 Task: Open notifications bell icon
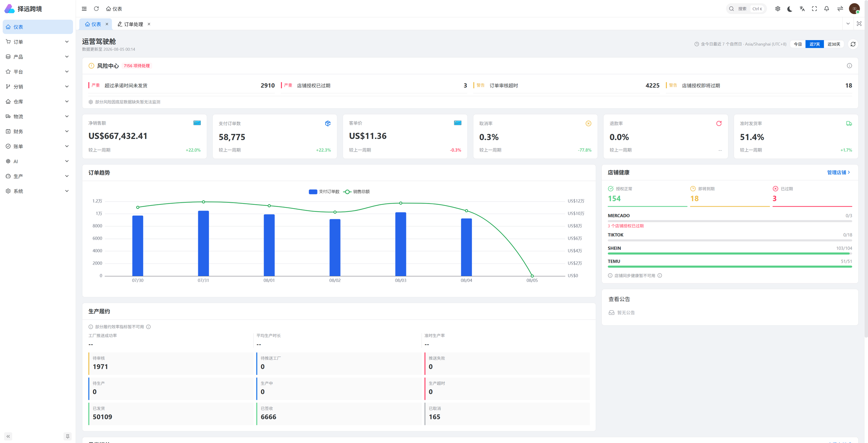coord(826,9)
